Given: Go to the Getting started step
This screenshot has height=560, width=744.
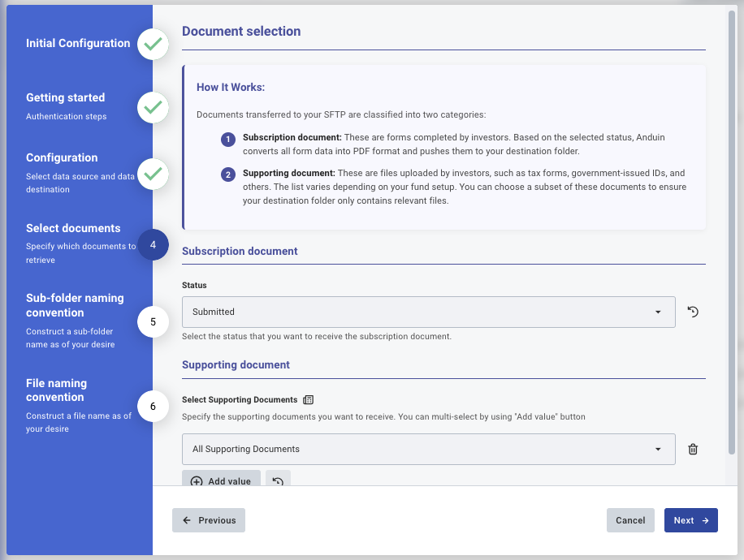Looking at the screenshot, I should [x=66, y=97].
